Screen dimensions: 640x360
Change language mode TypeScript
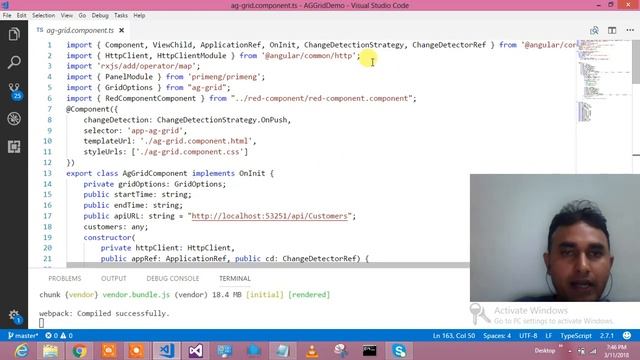point(576,336)
